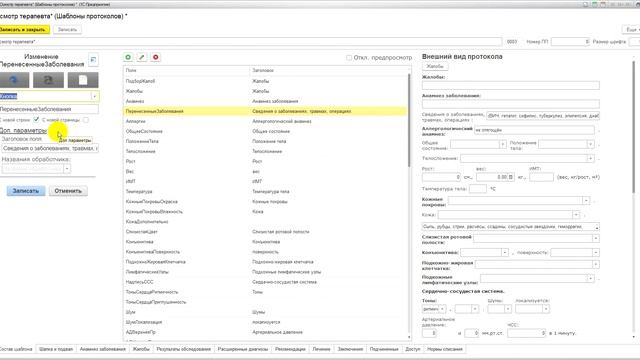640x360 pixels.
Task: Switch to 'Результаты обследования' tab
Action: [184, 349]
